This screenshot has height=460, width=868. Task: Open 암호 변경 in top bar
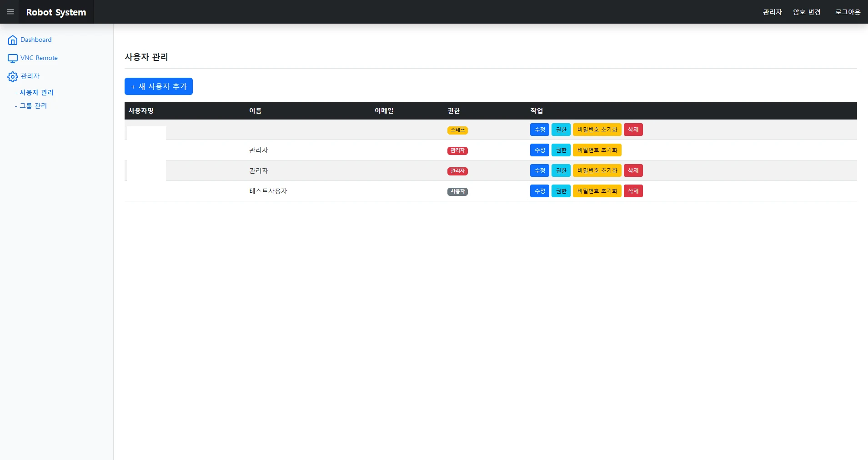point(807,12)
